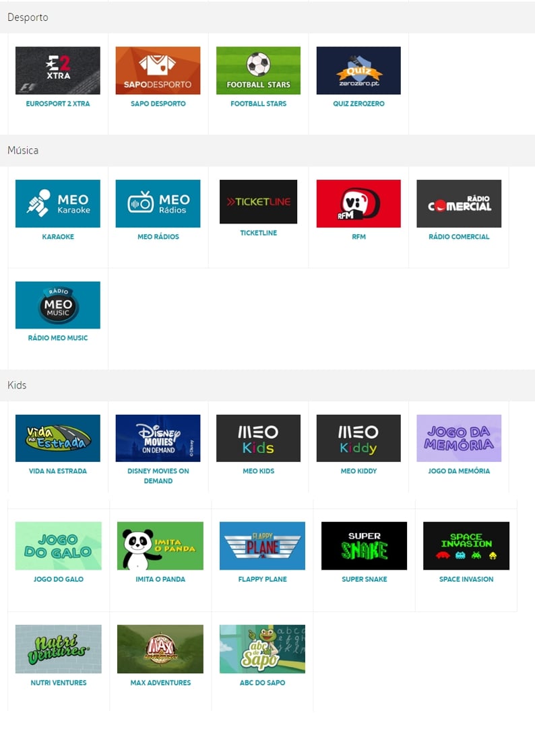Click the MEO KIDS caption
This screenshot has height=756, width=535.
pyautogui.click(x=258, y=471)
